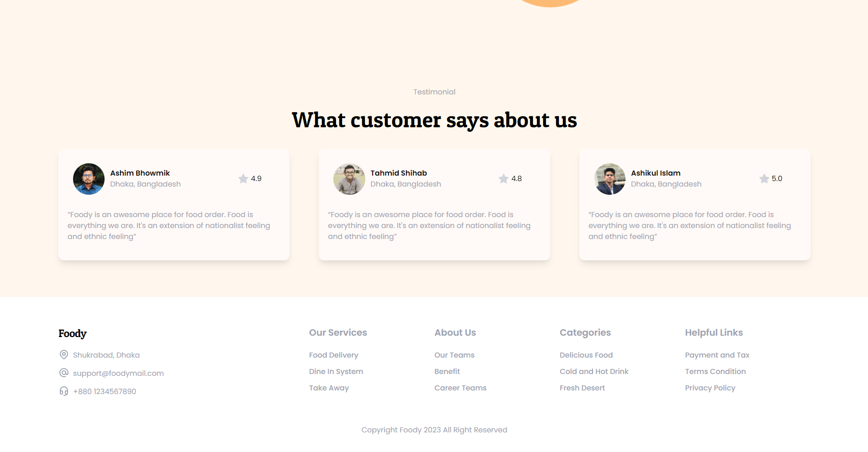
Task: Open the Our Teams page link
Action: pyautogui.click(x=454, y=355)
